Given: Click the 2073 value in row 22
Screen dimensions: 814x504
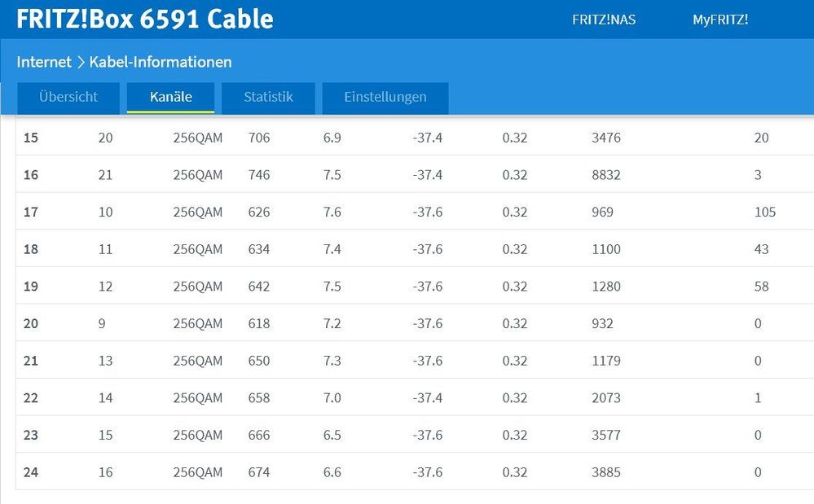Looking at the screenshot, I should coord(606,398).
